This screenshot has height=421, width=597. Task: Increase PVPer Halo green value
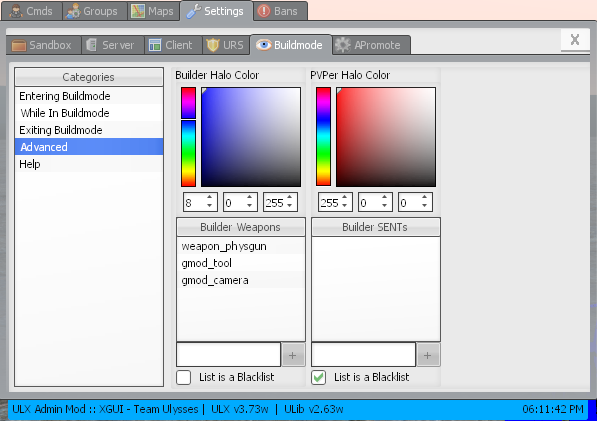(385, 198)
